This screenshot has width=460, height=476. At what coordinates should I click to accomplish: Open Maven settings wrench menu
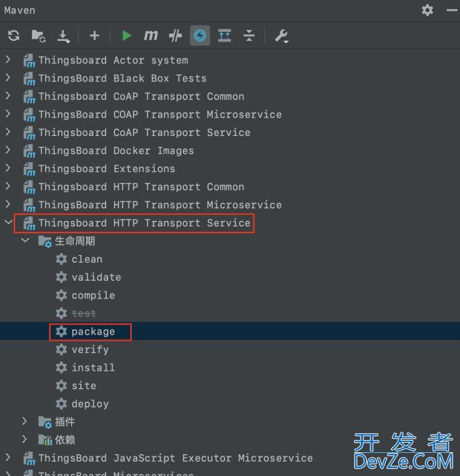click(x=281, y=36)
